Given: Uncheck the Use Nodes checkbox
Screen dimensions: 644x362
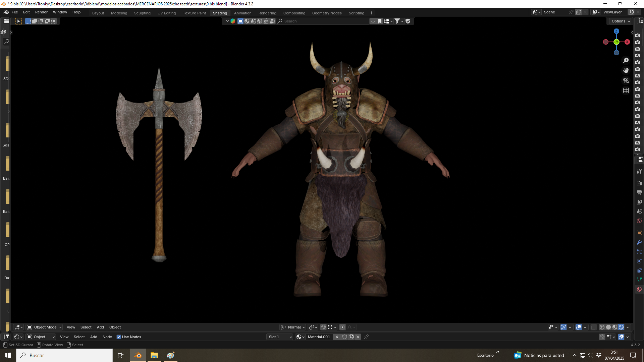Looking at the screenshot, I should click(x=119, y=337).
